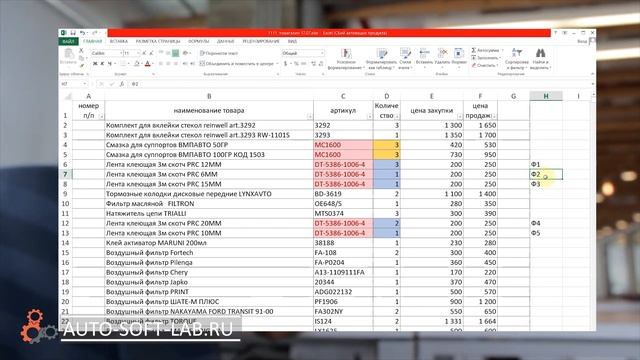Click the Undo arrow icon
Image resolution: width=640 pixels, height=360 pixels.
[x=82, y=33]
